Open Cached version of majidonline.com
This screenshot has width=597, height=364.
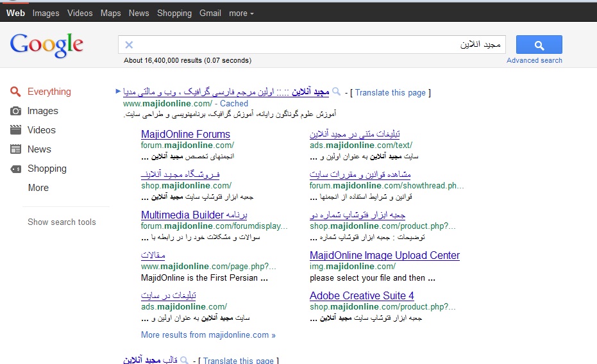[x=234, y=103]
